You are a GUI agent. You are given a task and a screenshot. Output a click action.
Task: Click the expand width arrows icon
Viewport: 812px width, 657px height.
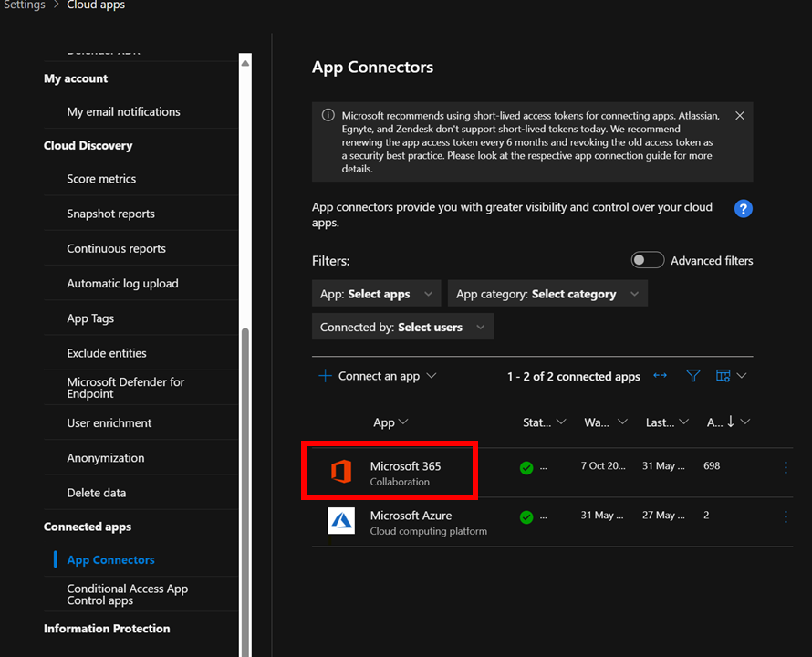661,376
